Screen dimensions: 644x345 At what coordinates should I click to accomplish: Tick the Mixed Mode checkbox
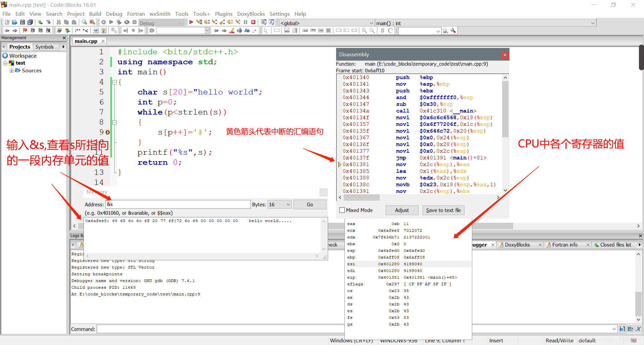tap(342, 210)
